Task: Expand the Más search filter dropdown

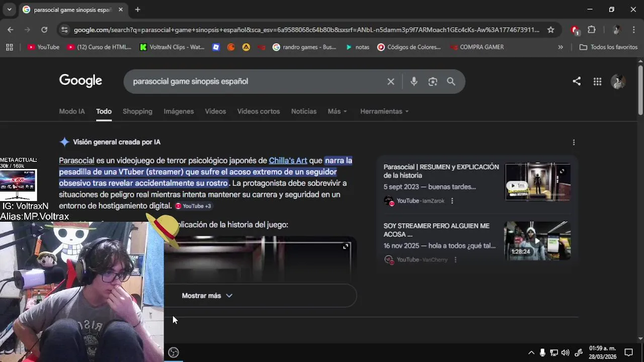Action: (x=338, y=112)
